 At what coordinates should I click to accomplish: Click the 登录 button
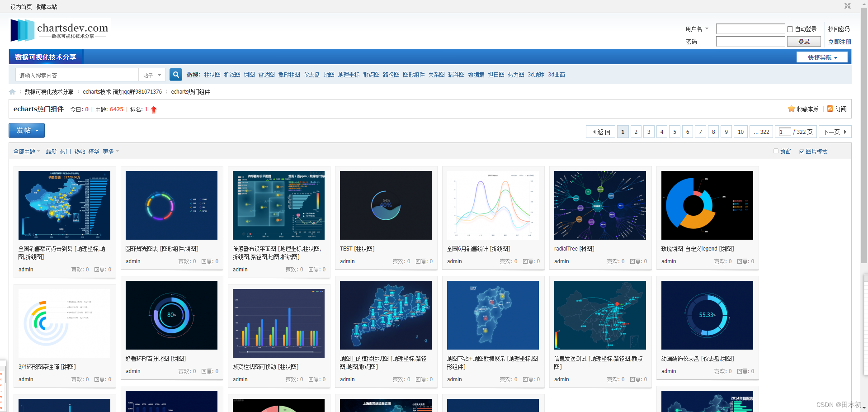click(804, 42)
